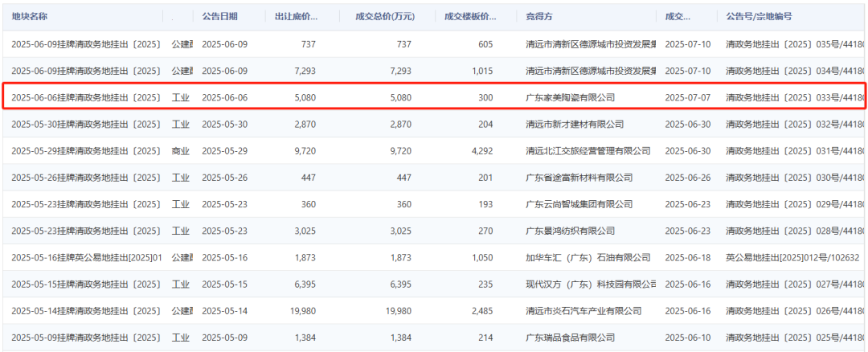Select bidder 广东家美陶瓷有限公司
This screenshot has width=868, height=352.
(x=570, y=97)
